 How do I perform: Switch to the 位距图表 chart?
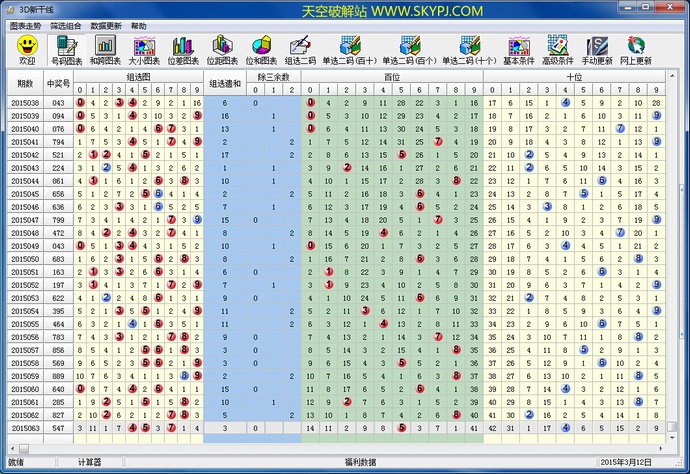222,49
